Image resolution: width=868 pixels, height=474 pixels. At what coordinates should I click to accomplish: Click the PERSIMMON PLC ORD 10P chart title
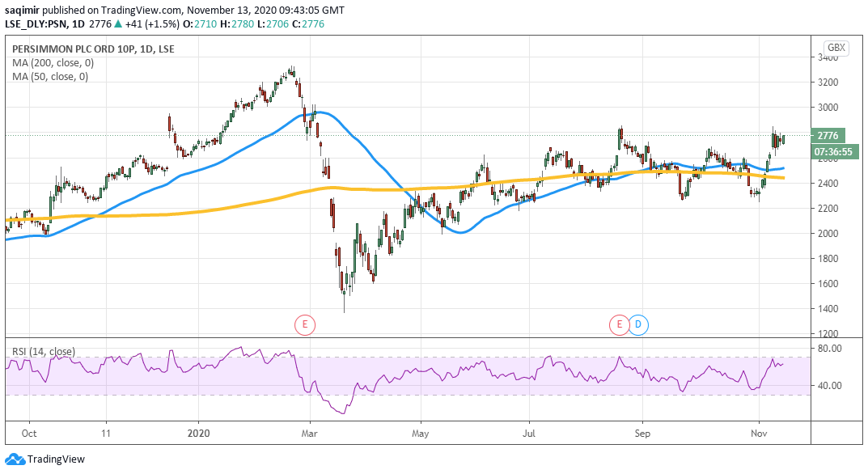(93, 49)
